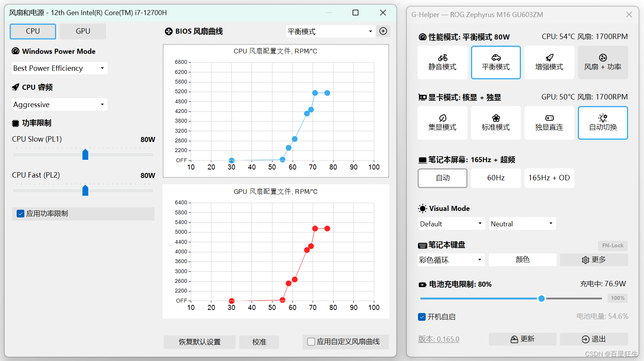This screenshot has width=644, height=361.
Task: Click the battery charge limit slider handle
Action: (541, 298)
